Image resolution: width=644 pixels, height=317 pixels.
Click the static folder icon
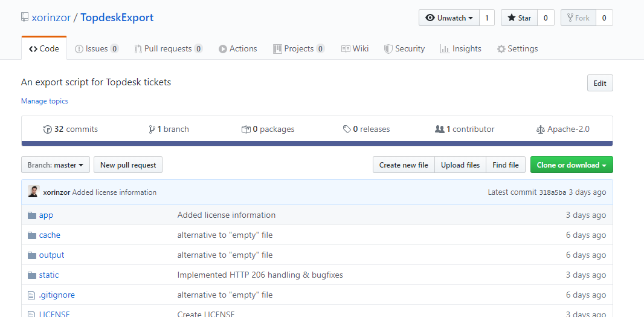pyautogui.click(x=32, y=275)
